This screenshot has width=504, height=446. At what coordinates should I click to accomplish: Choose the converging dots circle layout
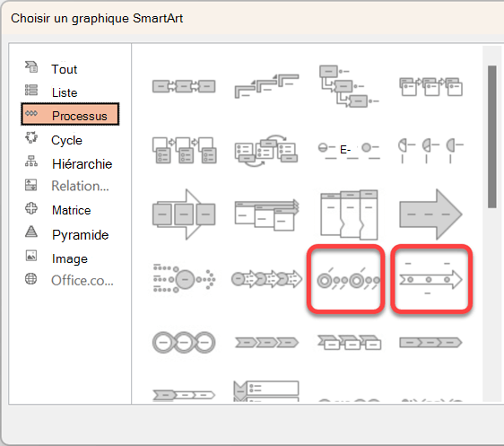click(184, 278)
